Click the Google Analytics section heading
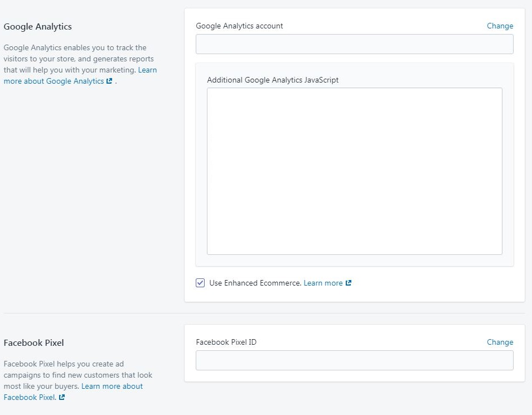This screenshot has width=532, height=415. 38,26
